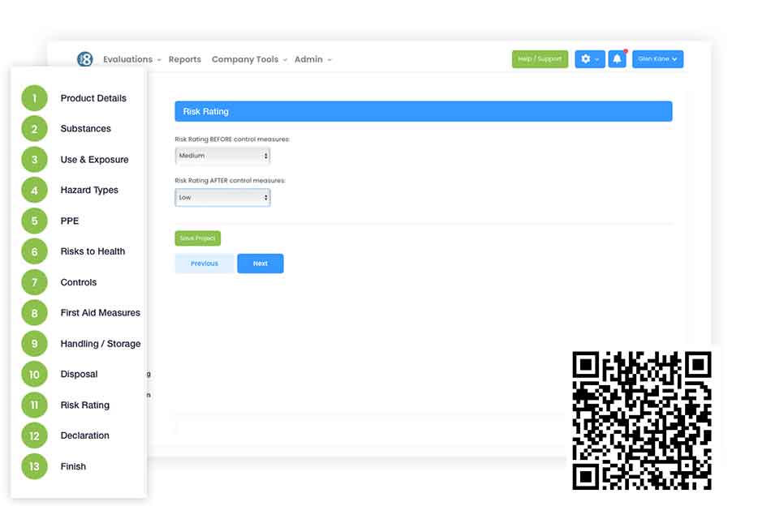Click the app logo icon in navbar
This screenshot has height=532, width=758.
[x=85, y=59]
